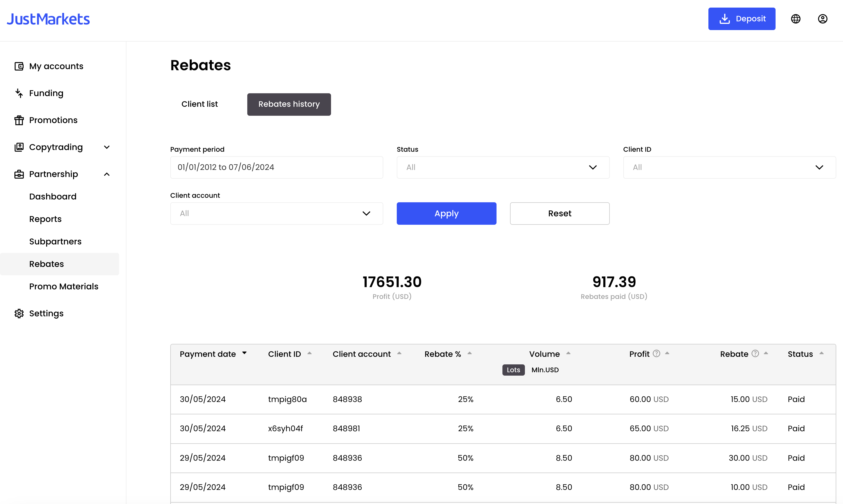843x504 pixels.
Task: Click the Rebate column question mark icon
Action: [755, 353]
